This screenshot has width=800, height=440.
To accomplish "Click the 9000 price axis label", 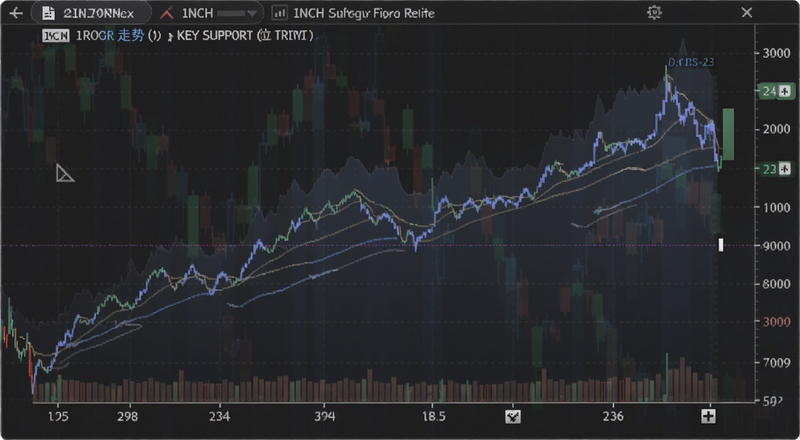I will tap(776, 246).
